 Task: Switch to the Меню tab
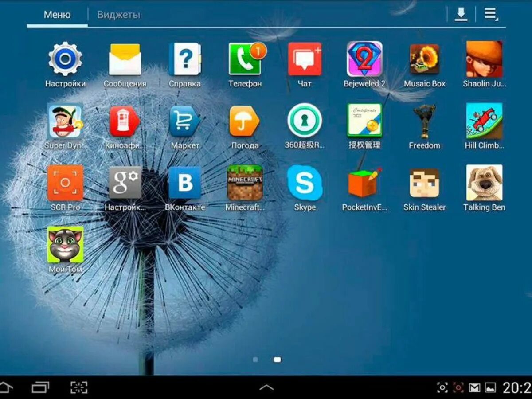click(57, 15)
